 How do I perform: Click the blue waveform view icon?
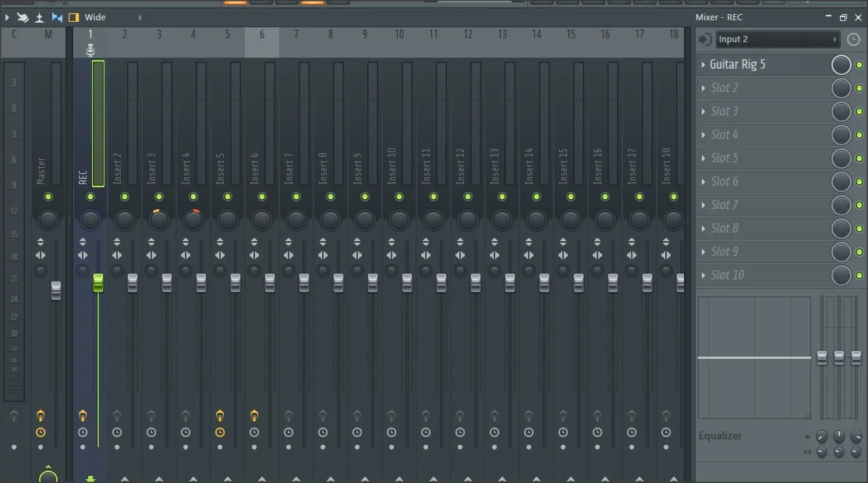tap(57, 17)
